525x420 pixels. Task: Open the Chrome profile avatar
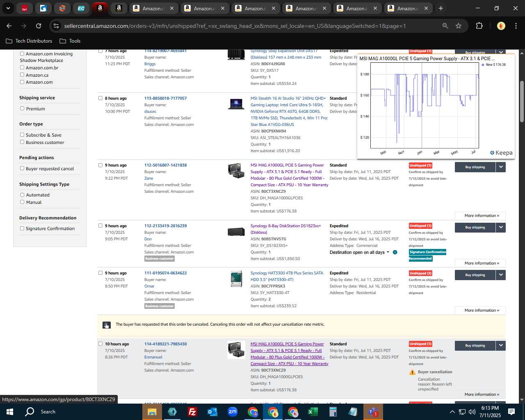(x=501, y=26)
